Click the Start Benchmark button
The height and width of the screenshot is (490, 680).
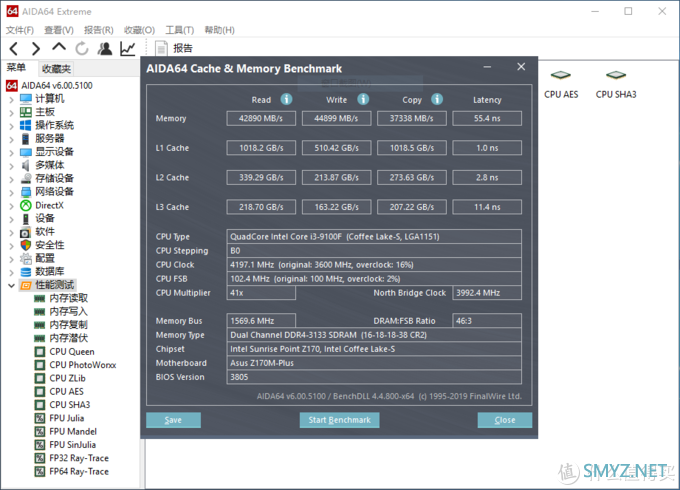pyautogui.click(x=340, y=420)
